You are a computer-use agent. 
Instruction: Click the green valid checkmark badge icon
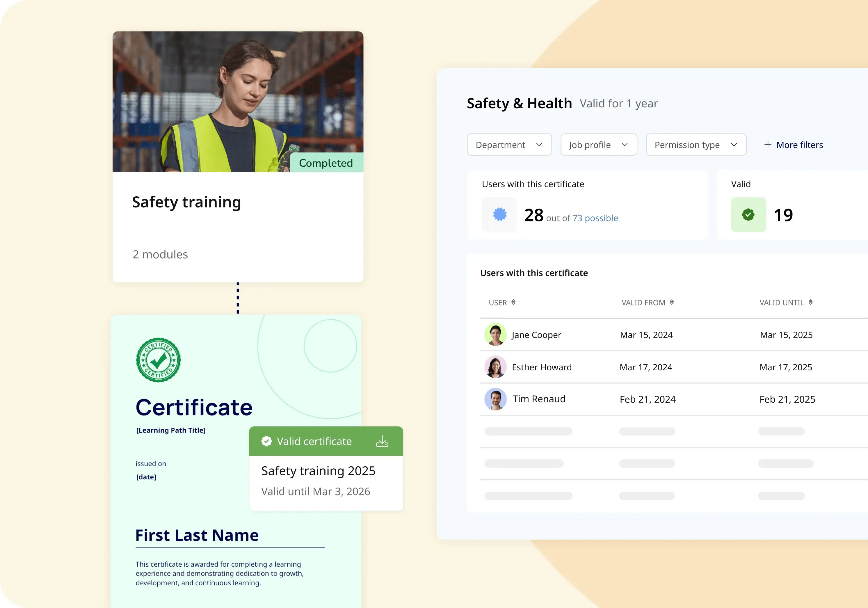[x=748, y=214]
